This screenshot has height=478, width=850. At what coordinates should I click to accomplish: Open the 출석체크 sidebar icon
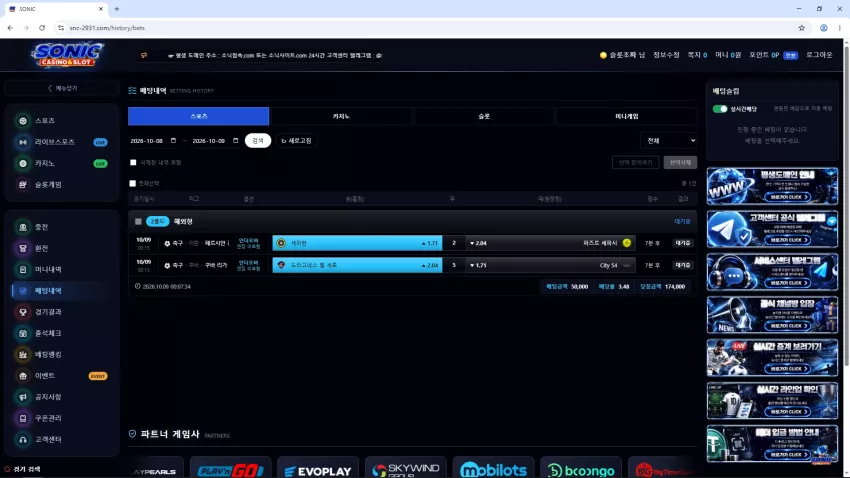pyautogui.click(x=23, y=333)
